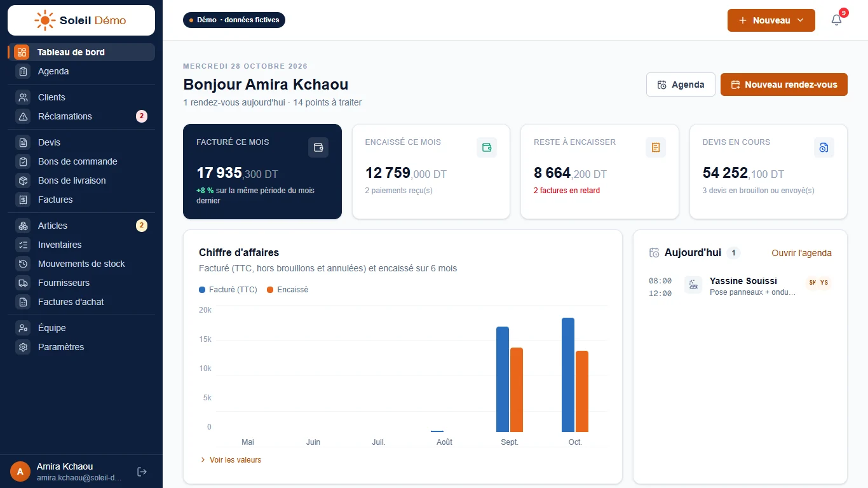
Task: Click the Réclamations badge showing 2
Action: point(142,116)
